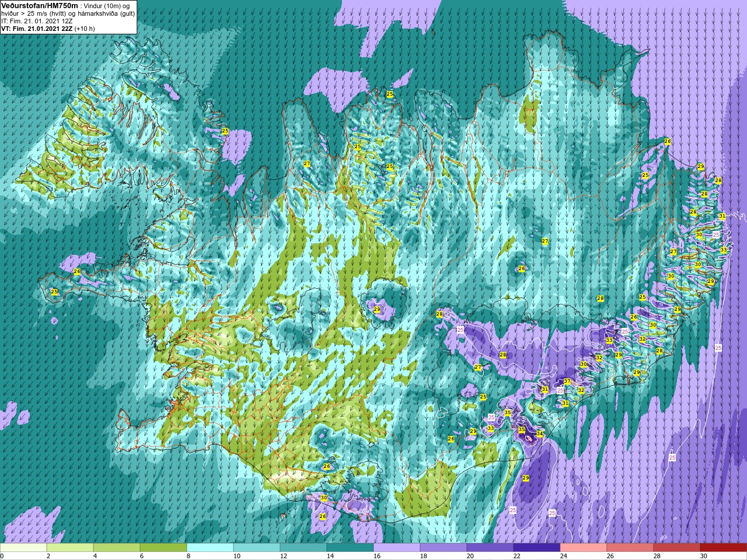This screenshot has width=747, height=560.
Task: Click the 14–16 m/s dark teal legend swatch
Action: click(x=350, y=548)
